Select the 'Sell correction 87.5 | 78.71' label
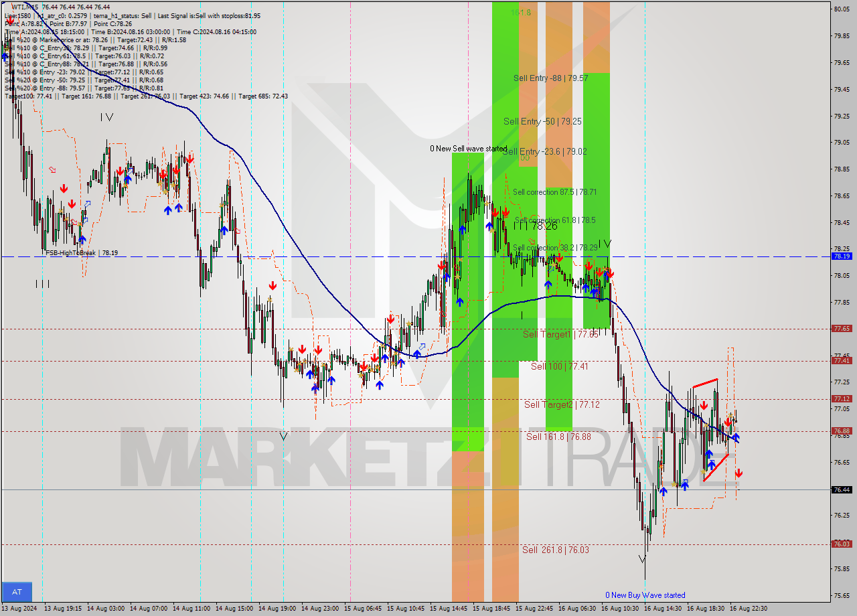 tap(554, 192)
